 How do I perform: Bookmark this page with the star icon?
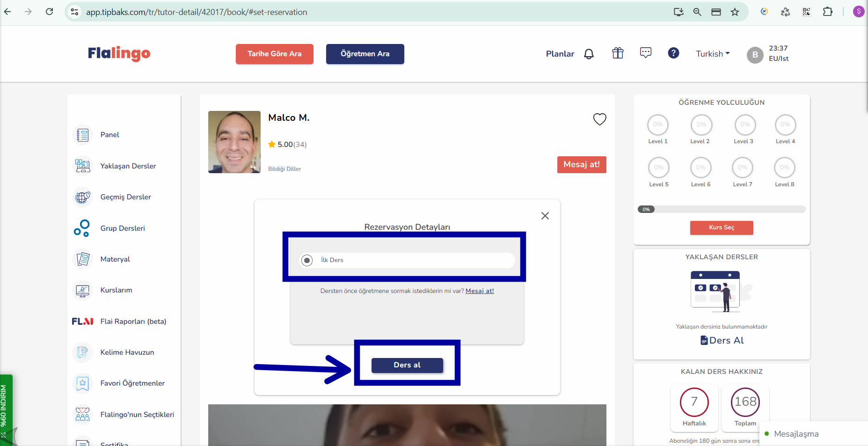(x=735, y=12)
